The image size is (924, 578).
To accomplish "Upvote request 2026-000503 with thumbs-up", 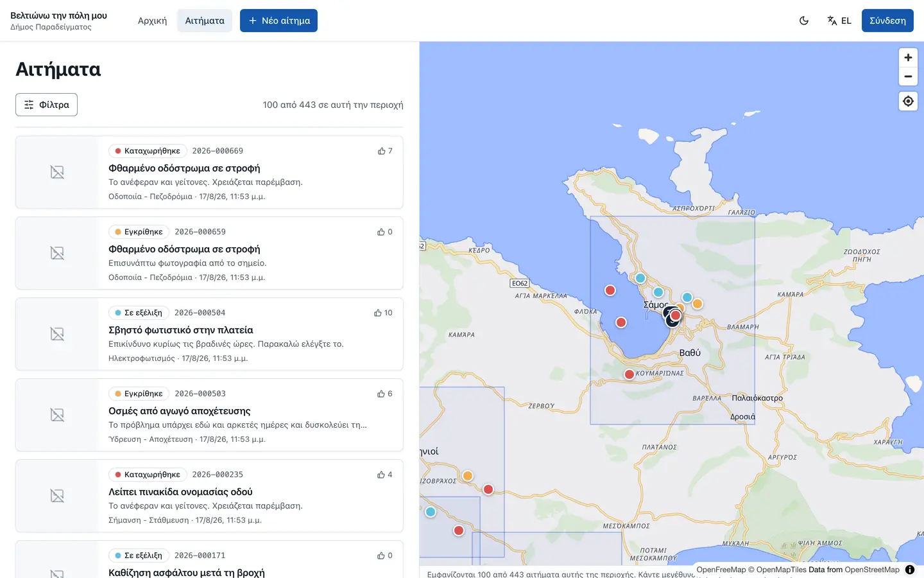I will point(385,394).
